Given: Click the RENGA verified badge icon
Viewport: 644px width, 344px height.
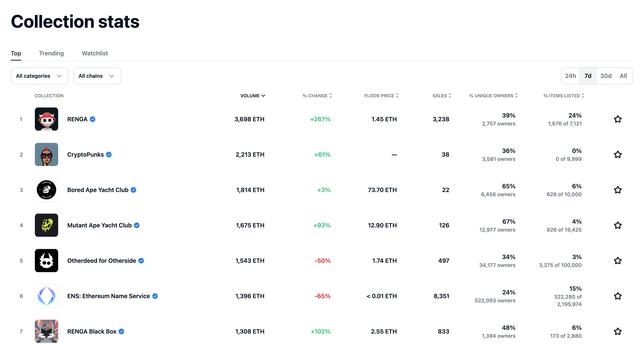Looking at the screenshot, I should coord(93,119).
